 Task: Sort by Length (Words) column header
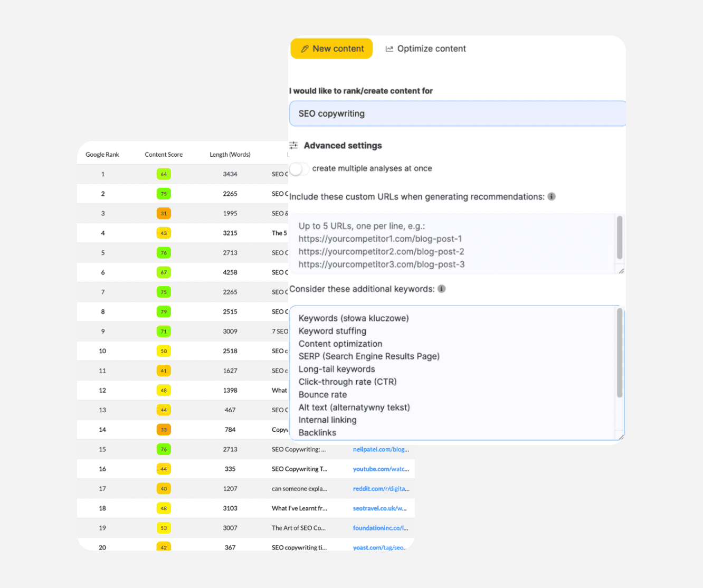(x=230, y=155)
